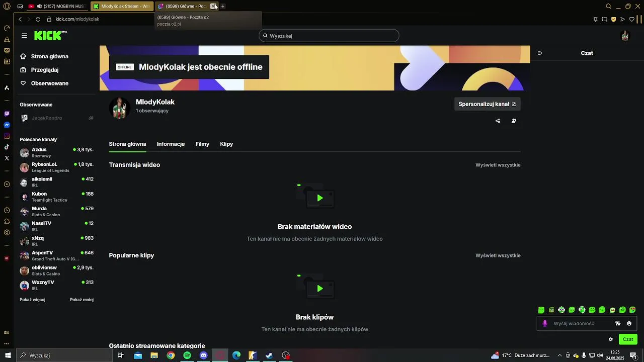
Task: Insert the last emote with heart eyes
Action: pyautogui.click(x=632, y=310)
